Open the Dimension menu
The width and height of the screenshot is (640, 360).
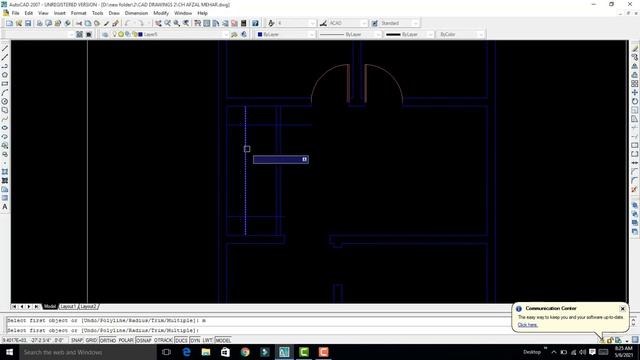(136, 13)
